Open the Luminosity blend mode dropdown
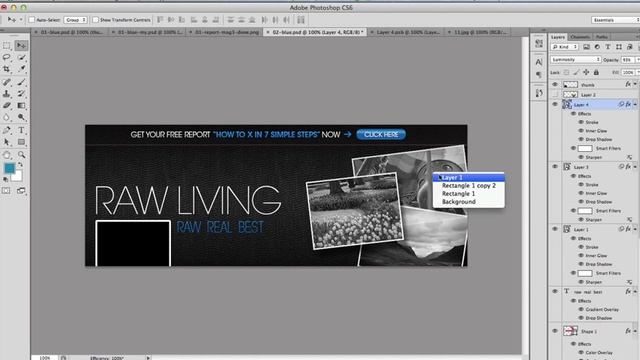The width and height of the screenshot is (640, 360). (x=576, y=60)
